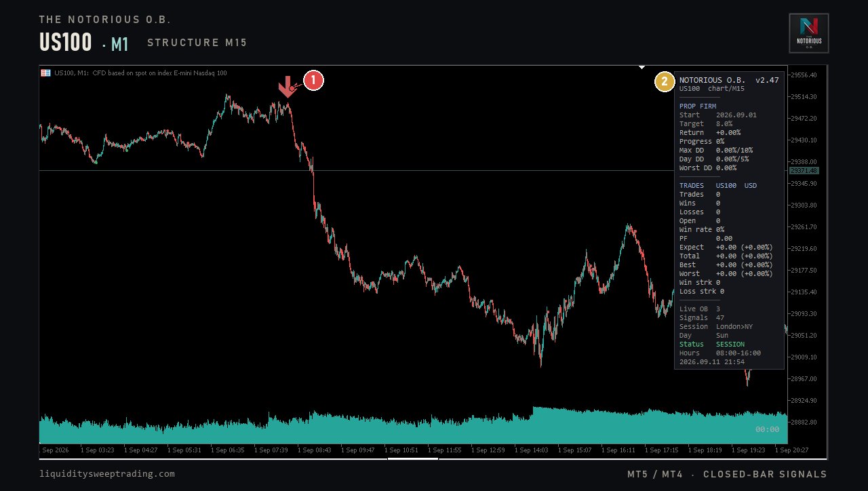Viewport: 868px width, 491px height.
Task: Click price axis label 29009.10
Action: tap(804, 357)
